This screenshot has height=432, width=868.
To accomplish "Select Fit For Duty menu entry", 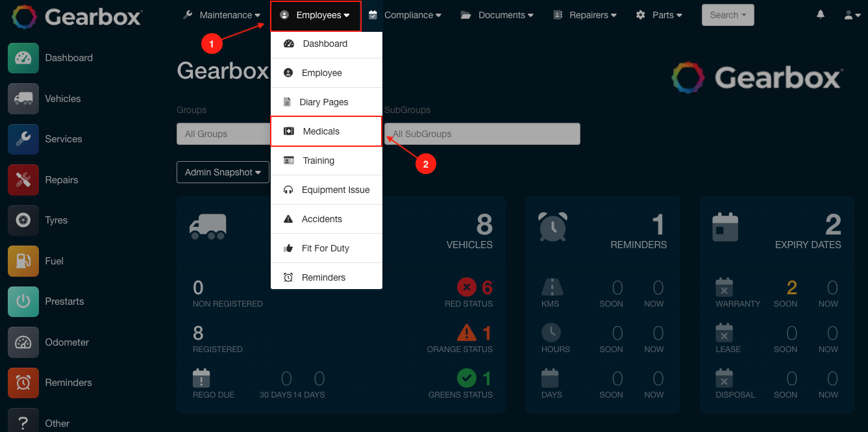I will coord(327,248).
